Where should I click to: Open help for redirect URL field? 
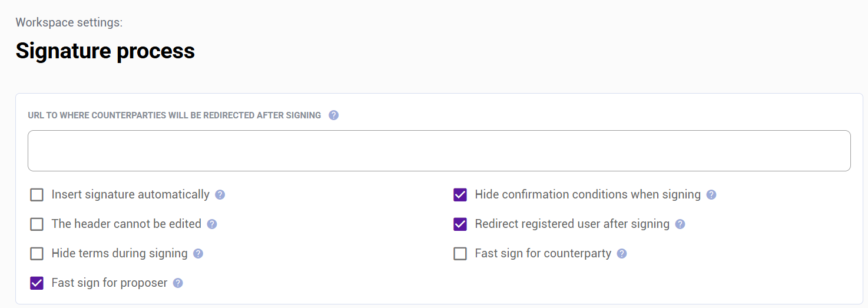coord(333,115)
